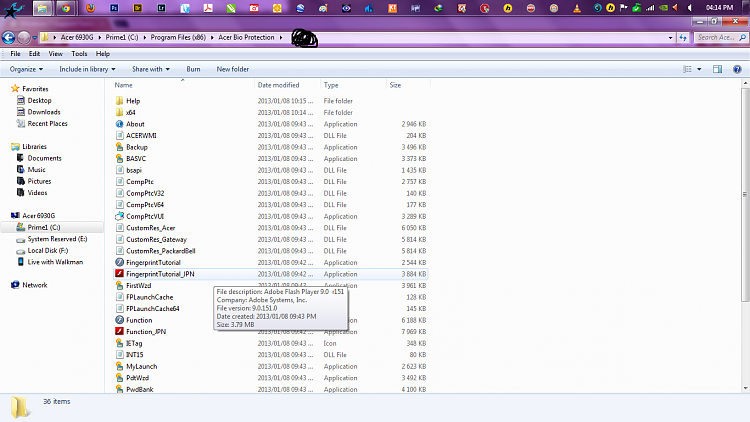
Task: Launch Lightroom from the taskbar
Action: click(x=161, y=8)
